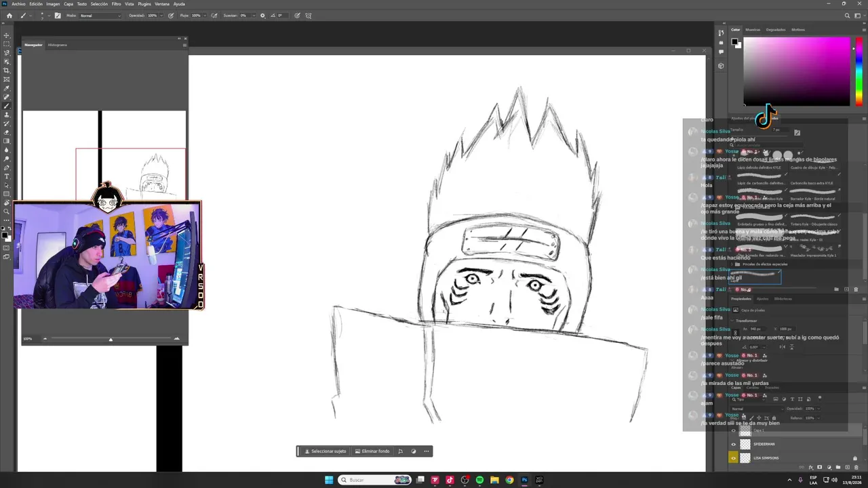The width and height of the screenshot is (868, 488).
Task: Open Spotify from the taskbar
Action: tap(479, 480)
